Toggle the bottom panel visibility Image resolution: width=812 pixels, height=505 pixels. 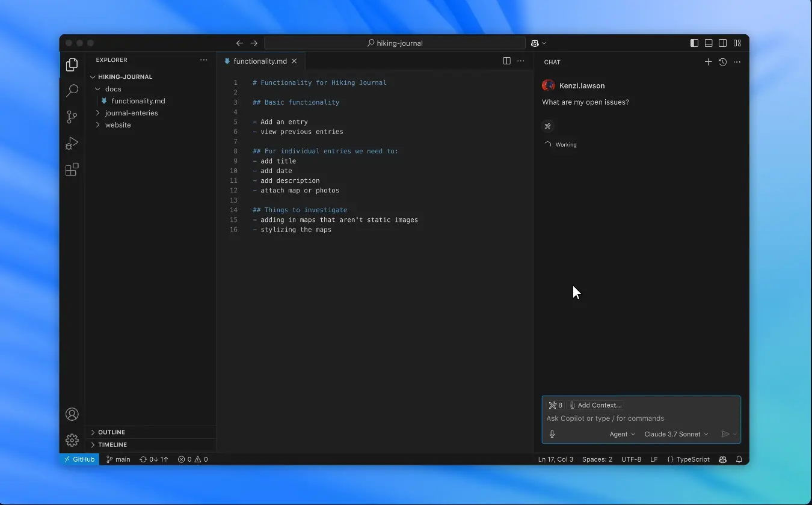coord(708,43)
